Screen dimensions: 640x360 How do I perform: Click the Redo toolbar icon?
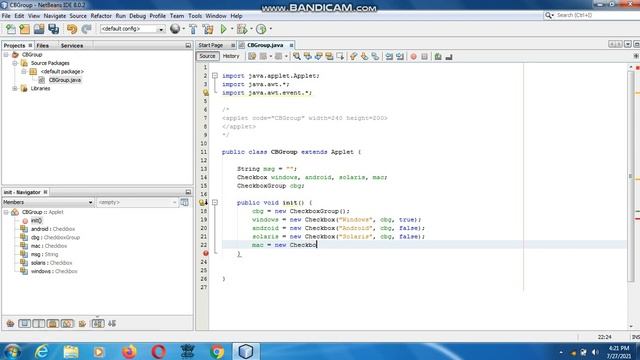click(x=86, y=29)
